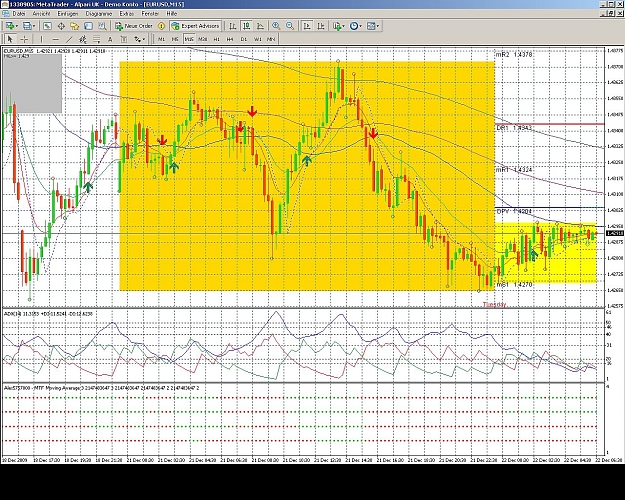Viewport: 625px width, 500px height.
Task: Select the text 'A' drawing tool
Action: (x=110, y=39)
